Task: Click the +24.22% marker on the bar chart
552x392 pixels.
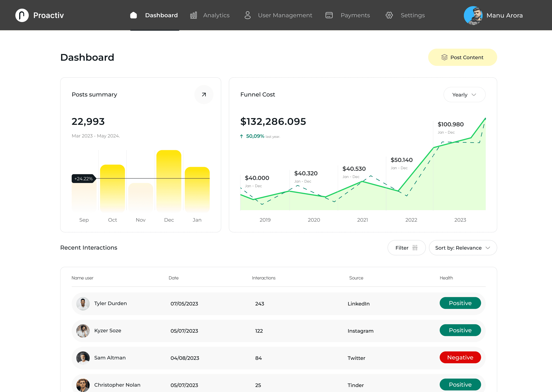Action: pos(83,179)
